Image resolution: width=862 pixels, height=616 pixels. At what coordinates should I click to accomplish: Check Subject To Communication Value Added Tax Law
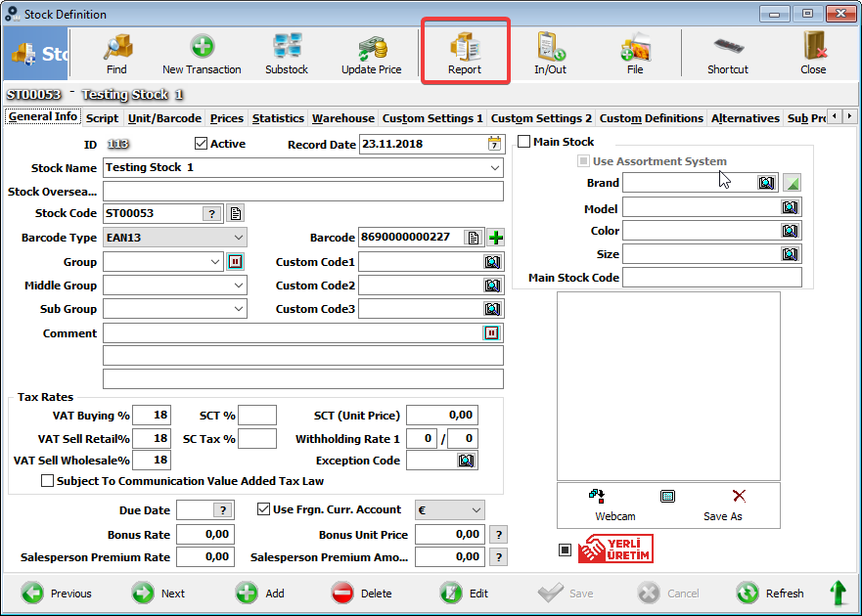tap(47, 481)
